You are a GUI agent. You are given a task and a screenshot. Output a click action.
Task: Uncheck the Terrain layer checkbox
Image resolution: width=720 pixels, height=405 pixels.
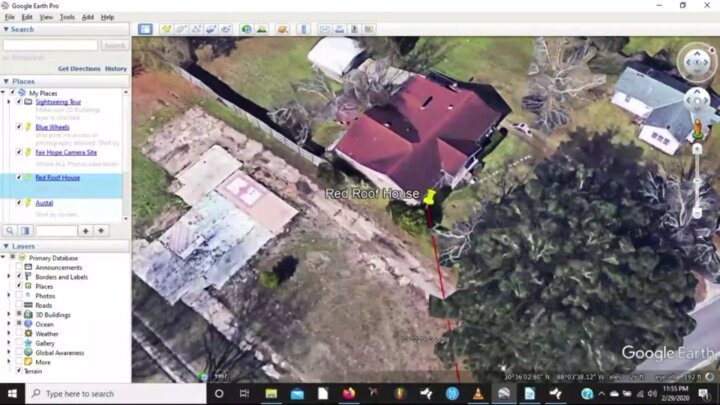19,371
